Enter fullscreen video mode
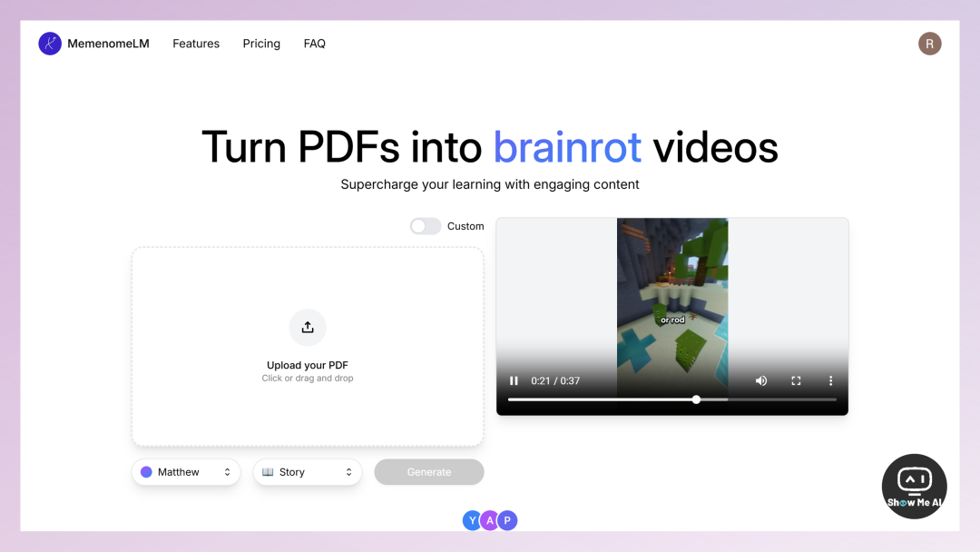Image resolution: width=980 pixels, height=552 pixels. pyautogui.click(x=796, y=380)
